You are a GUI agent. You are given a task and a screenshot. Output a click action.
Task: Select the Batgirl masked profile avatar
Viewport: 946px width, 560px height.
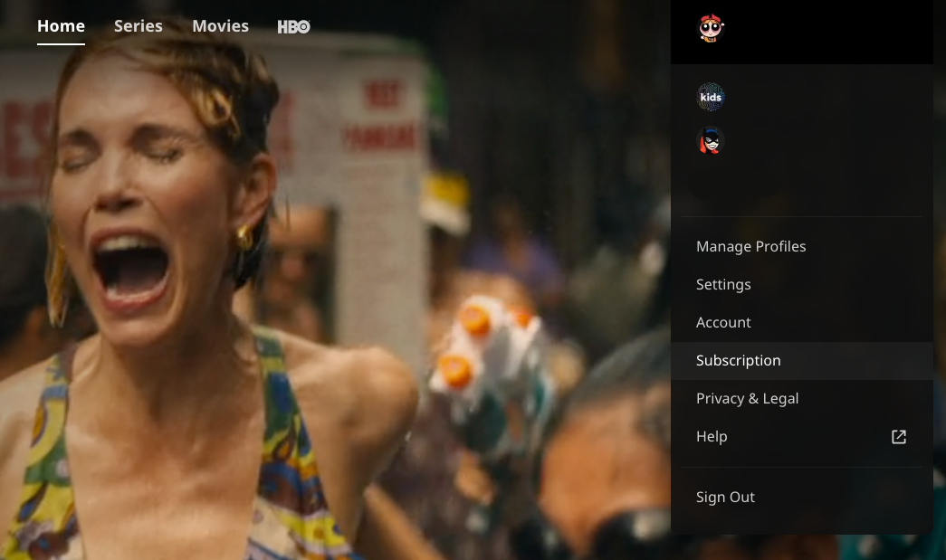click(712, 141)
